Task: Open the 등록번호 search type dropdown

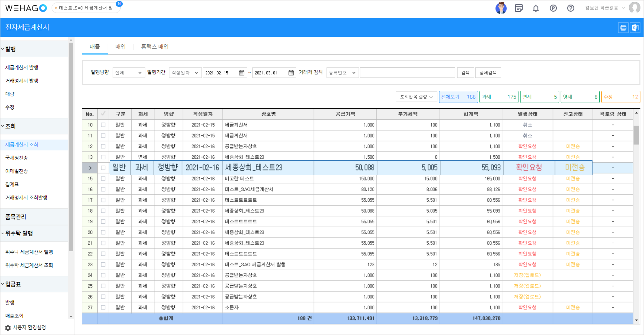Action: pos(342,73)
